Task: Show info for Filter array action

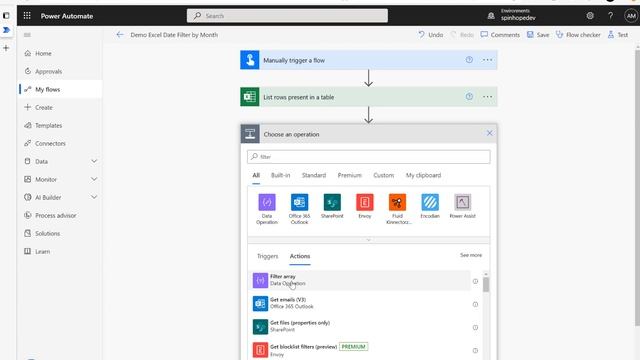Action: [x=475, y=281]
